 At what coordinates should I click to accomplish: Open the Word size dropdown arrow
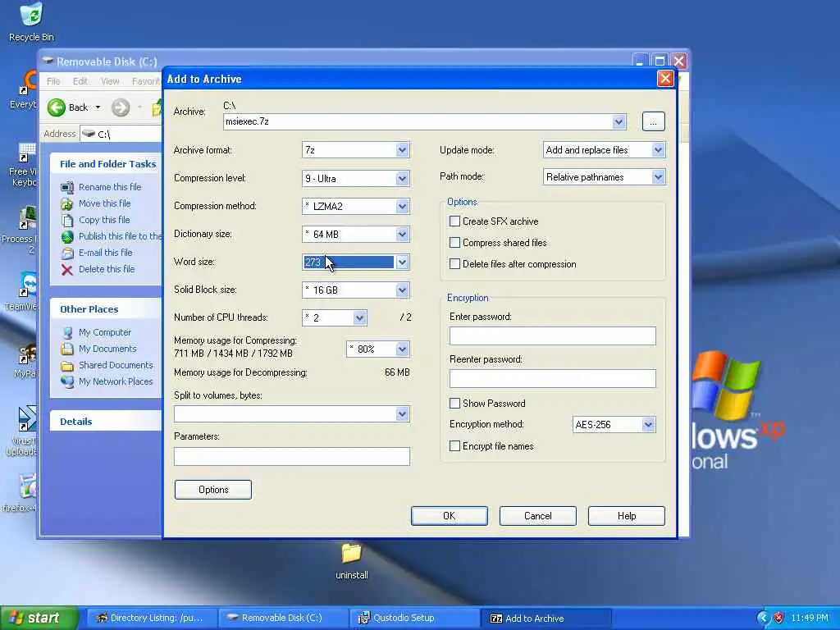coord(402,262)
